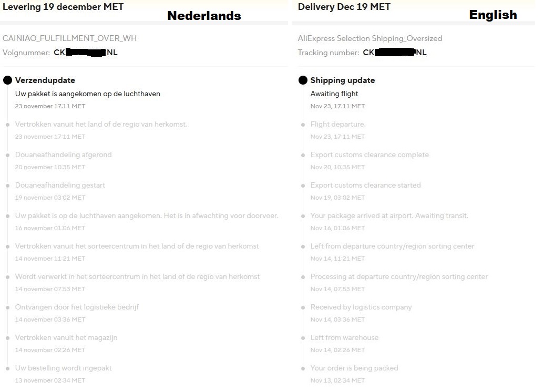The image size is (544, 392).
Task: Click the dot beside Received by logistics company
Action: [303, 307]
